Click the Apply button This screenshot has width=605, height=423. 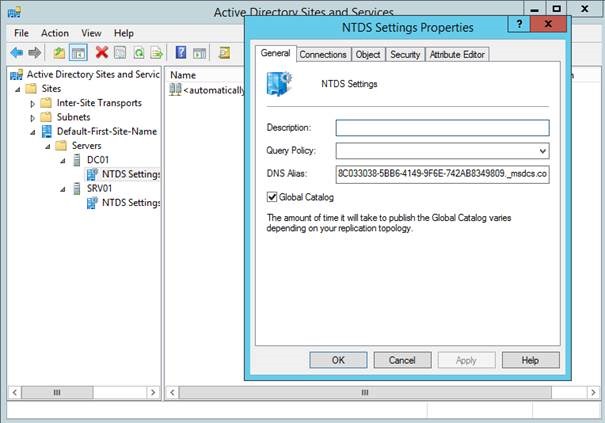tap(466, 360)
